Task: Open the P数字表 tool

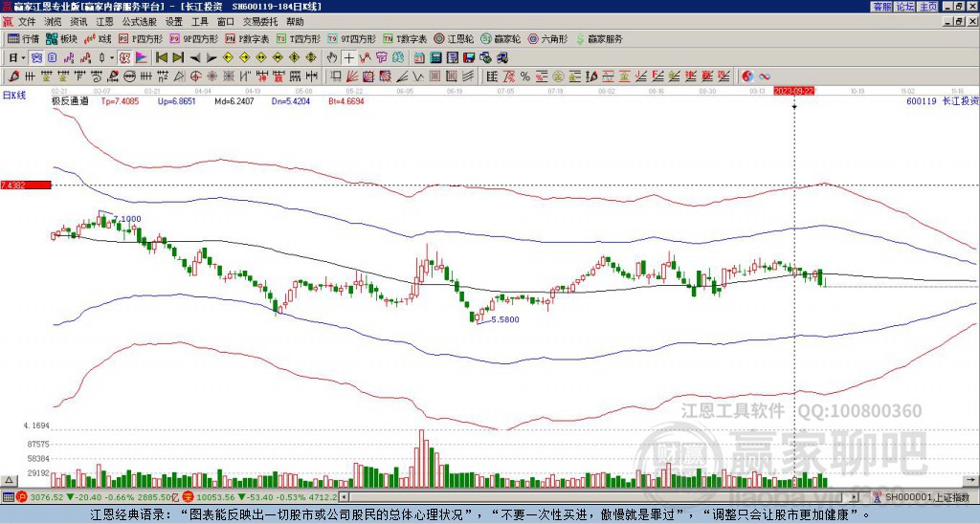Action: [x=247, y=38]
